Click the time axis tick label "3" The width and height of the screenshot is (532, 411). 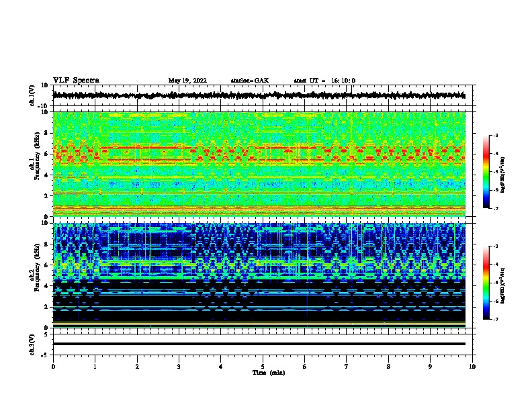coord(179,366)
